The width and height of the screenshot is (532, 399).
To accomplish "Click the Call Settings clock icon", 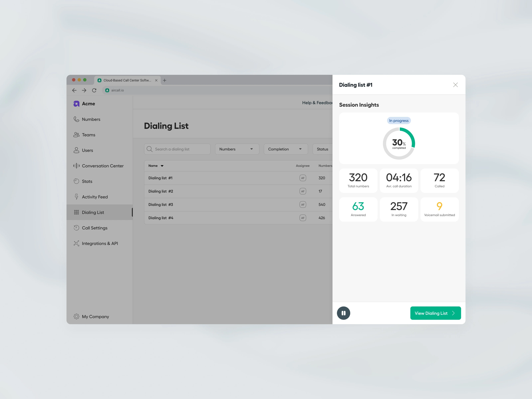I will point(76,228).
